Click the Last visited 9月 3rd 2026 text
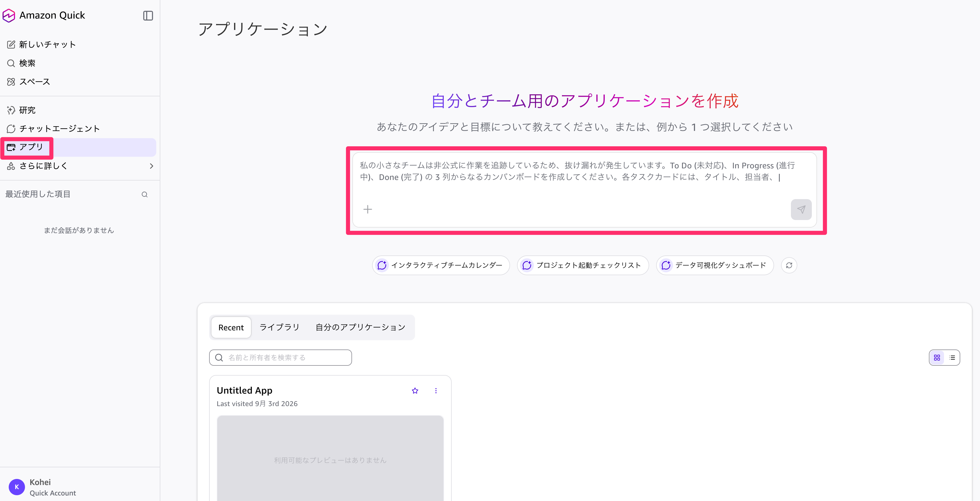Screen dimensions: 980x501 coord(257,404)
